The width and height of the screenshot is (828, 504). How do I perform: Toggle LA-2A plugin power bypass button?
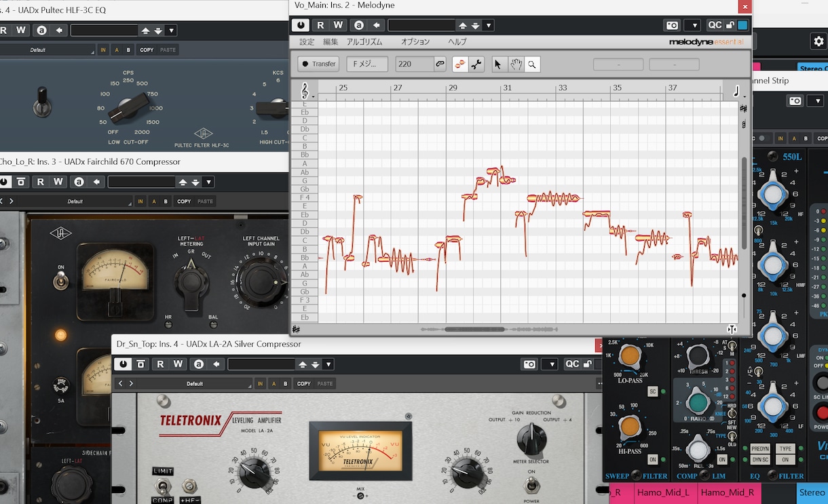click(x=123, y=364)
